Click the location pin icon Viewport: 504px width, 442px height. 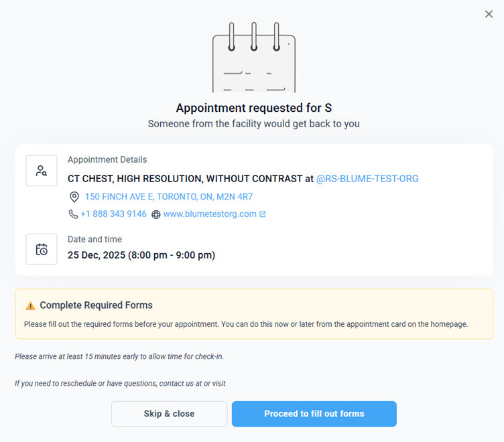[74, 197]
